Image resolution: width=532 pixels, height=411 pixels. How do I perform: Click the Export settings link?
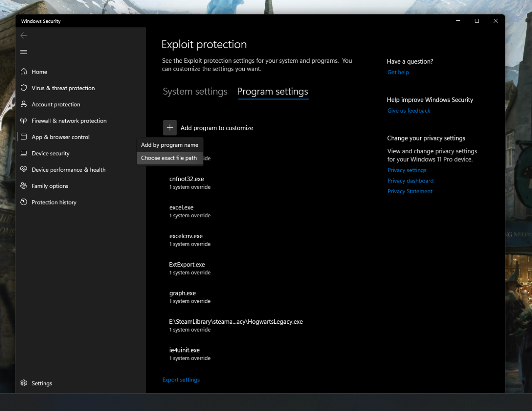point(181,380)
